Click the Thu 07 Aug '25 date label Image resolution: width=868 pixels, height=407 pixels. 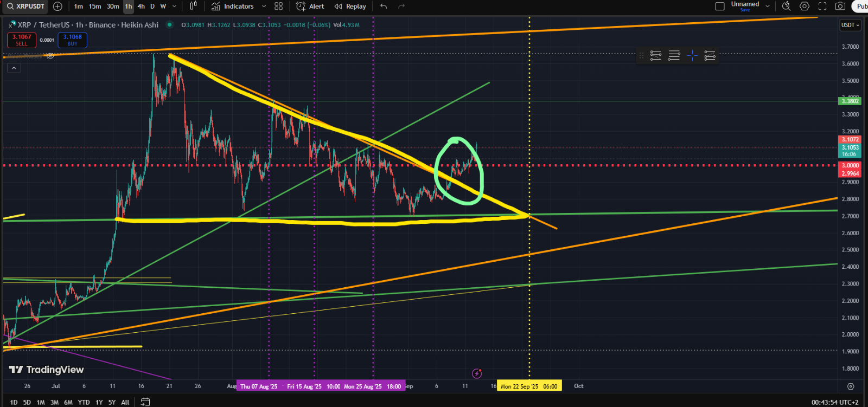pos(259,386)
